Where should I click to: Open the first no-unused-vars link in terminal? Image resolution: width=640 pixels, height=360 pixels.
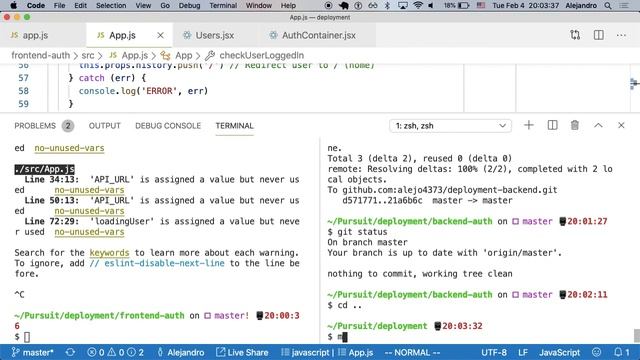69,148
